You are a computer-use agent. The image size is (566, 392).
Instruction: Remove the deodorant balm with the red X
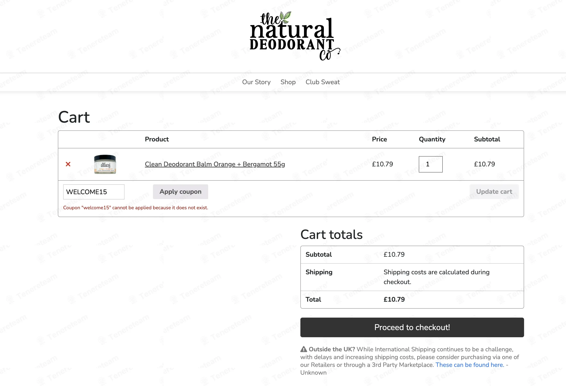pos(68,164)
